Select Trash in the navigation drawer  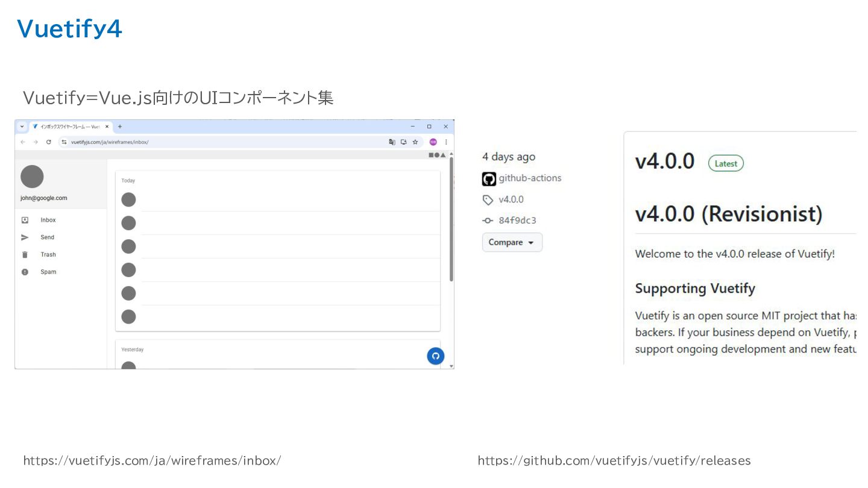(61, 255)
